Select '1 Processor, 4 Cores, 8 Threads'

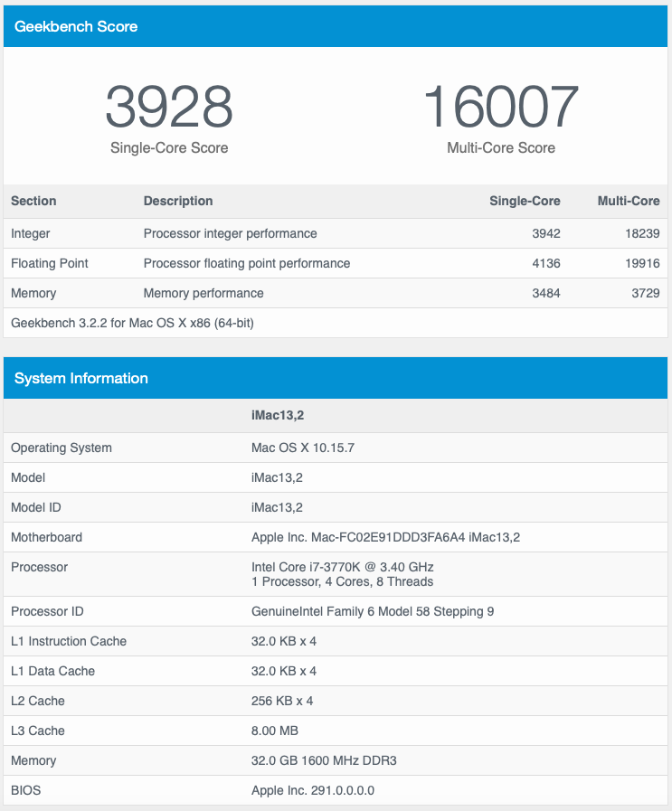343,582
